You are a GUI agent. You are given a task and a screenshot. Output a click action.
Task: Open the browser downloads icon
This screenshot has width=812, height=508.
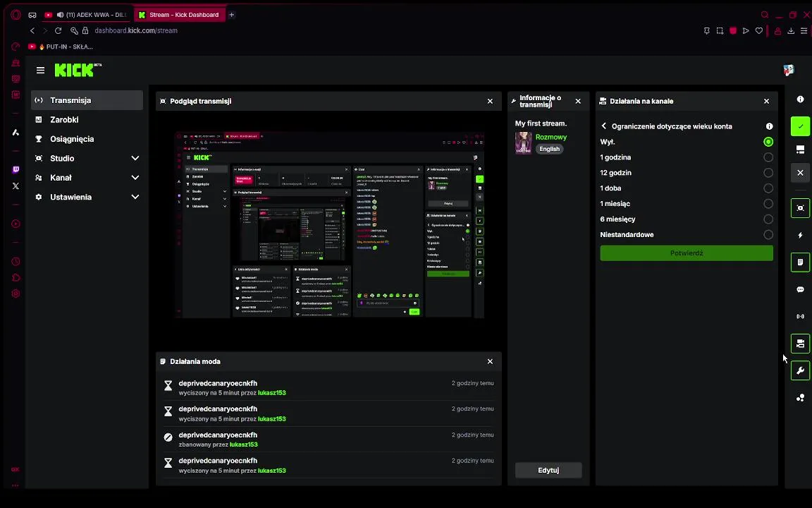791,30
